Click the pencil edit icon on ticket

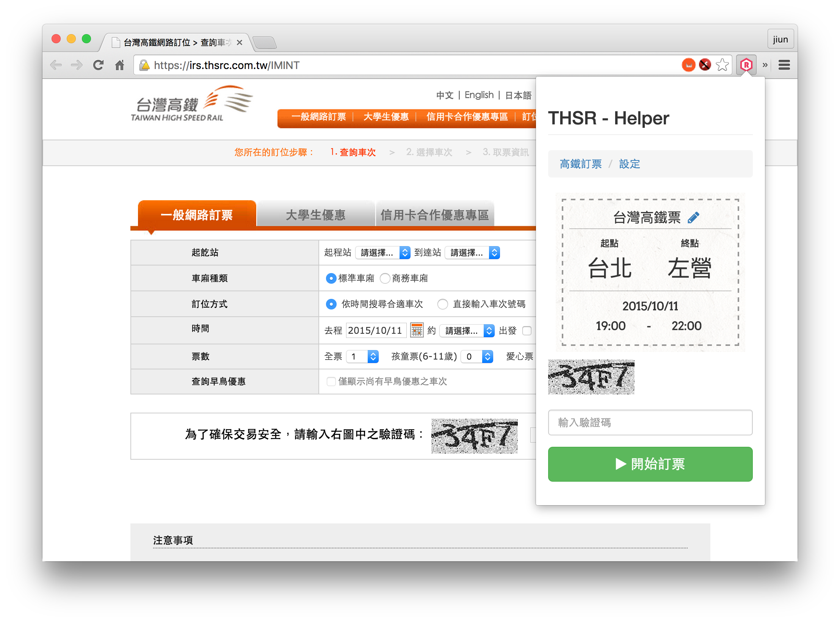coord(693,218)
